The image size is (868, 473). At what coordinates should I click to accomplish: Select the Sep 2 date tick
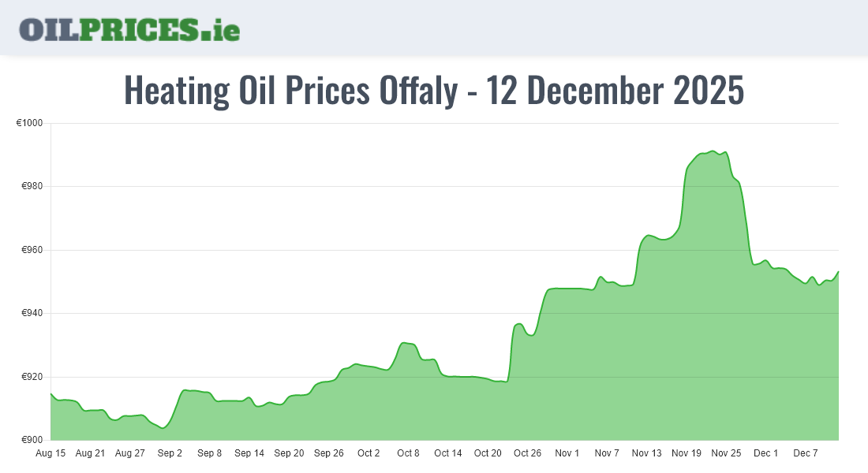pyautogui.click(x=170, y=453)
